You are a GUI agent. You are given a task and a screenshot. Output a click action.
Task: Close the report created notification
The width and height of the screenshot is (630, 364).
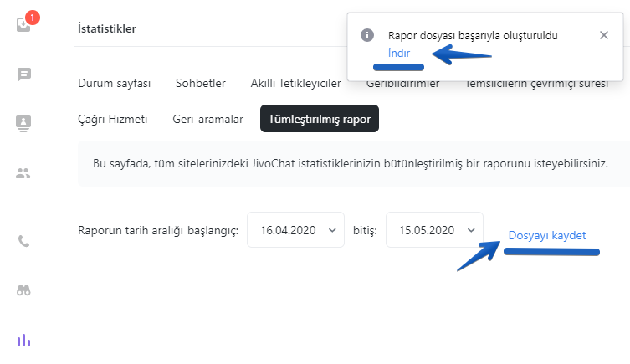click(x=603, y=35)
